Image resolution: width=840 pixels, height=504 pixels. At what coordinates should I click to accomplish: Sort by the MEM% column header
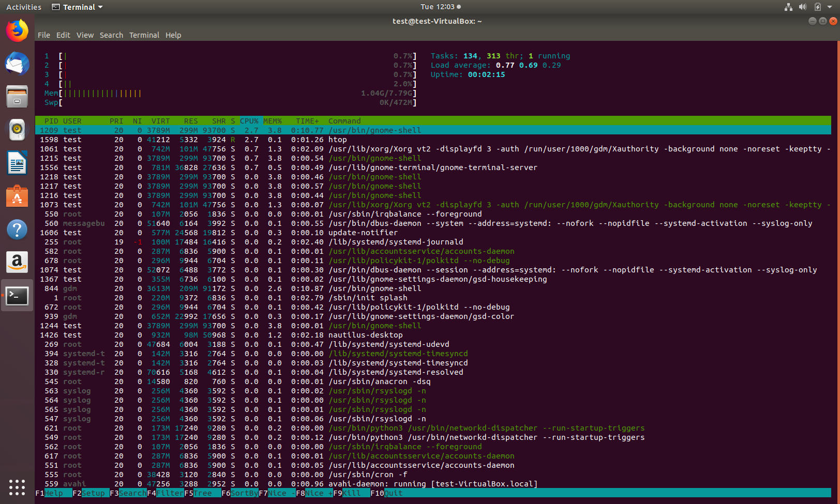(x=273, y=121)
